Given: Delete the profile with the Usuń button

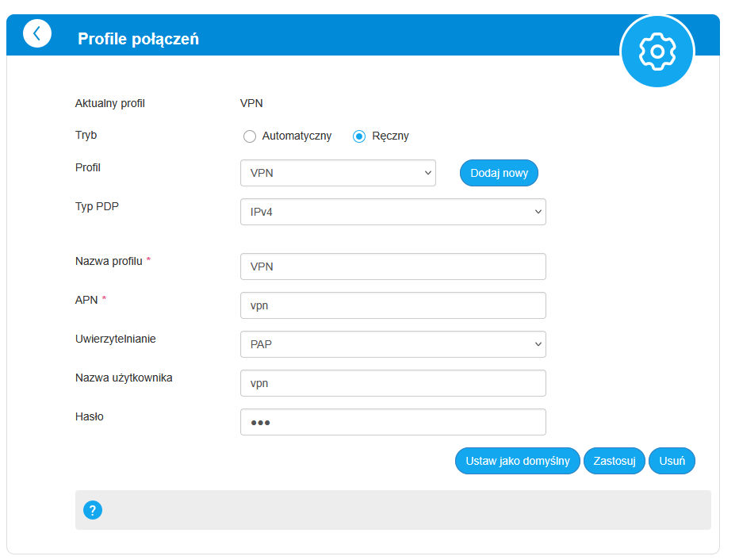Looking at the screenshot, I should tap(672, 461).
